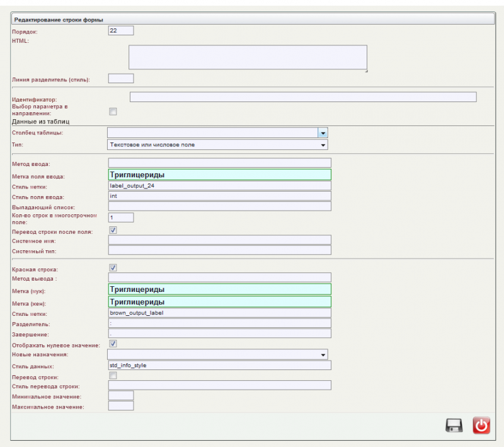The width and height of the screenshot is (504, 447).
Task: Click the Метка (жен) field
Action: [x=217, y=301]
